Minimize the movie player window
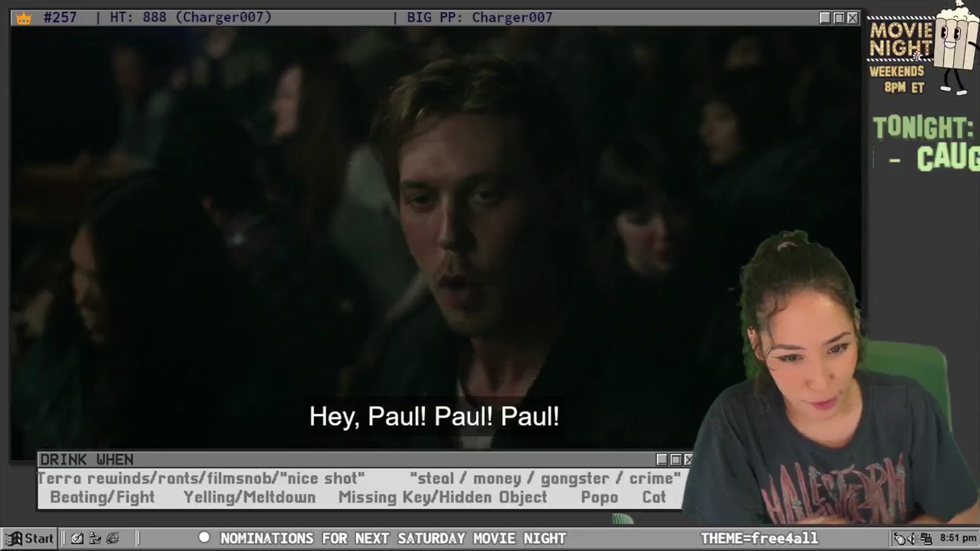 (x=825, y=18)
